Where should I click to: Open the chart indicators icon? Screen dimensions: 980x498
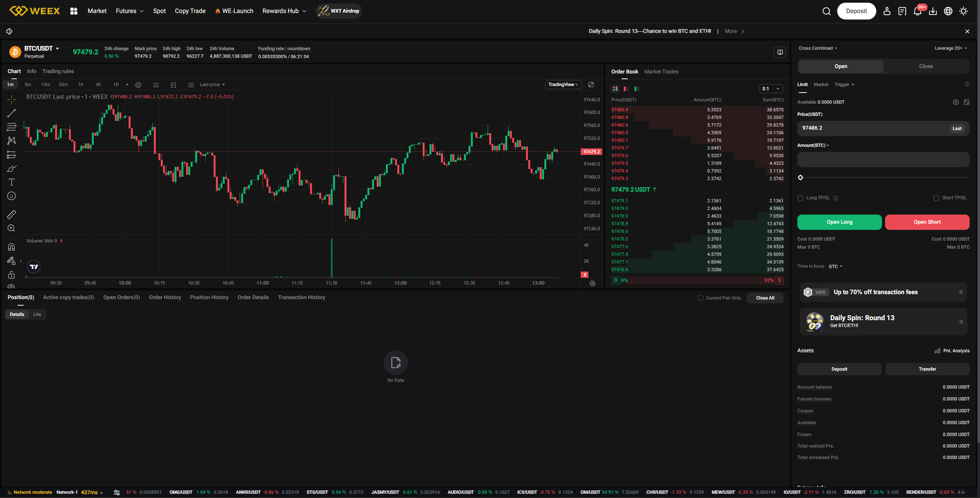point(156,85)
